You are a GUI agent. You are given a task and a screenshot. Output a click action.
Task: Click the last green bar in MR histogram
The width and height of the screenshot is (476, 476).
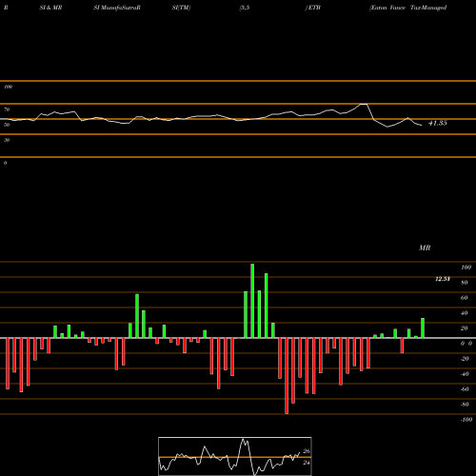(423, 328)
